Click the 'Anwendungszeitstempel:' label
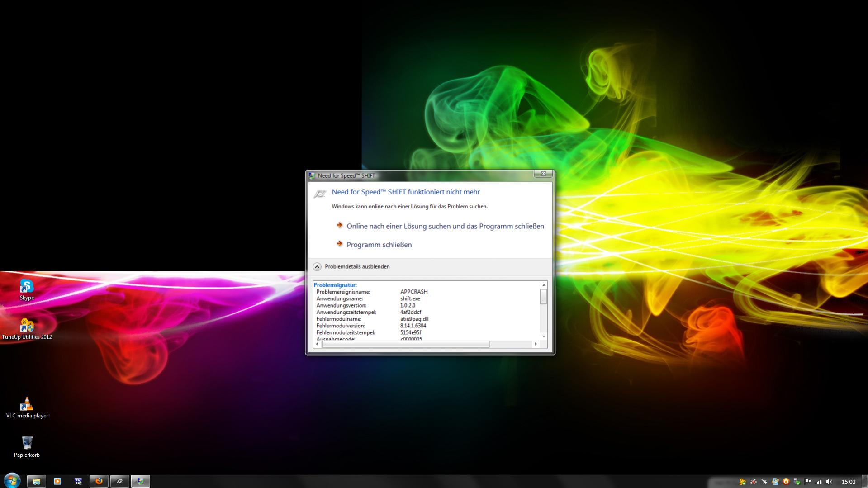This screenshot has width=868, height=488. pos(346,312)
